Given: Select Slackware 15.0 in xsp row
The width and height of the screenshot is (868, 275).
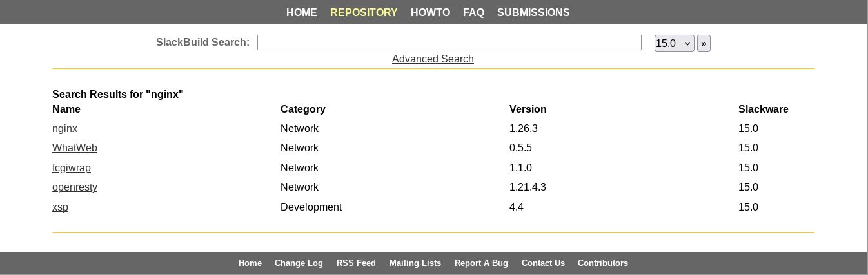Looking at the screenshot, I should pos(748,207).
